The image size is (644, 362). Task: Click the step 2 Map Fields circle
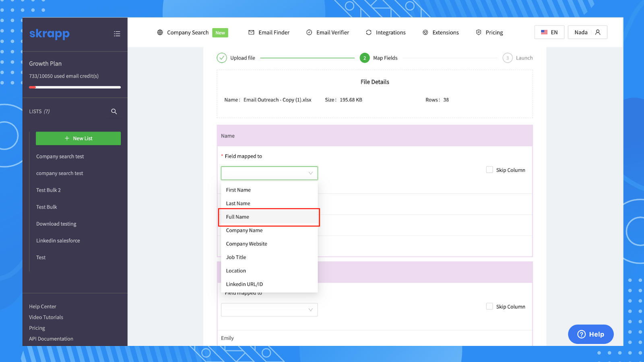click(365, 58)
